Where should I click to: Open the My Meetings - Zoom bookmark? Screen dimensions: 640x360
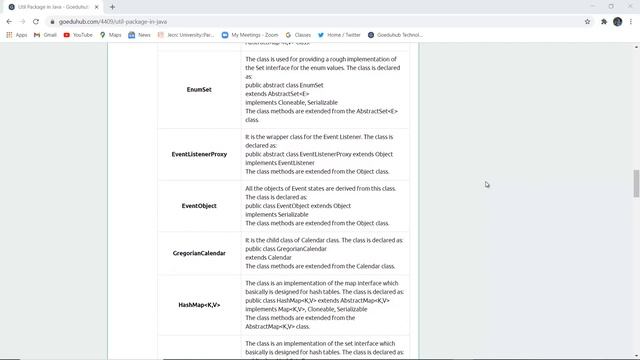[250, 35]
